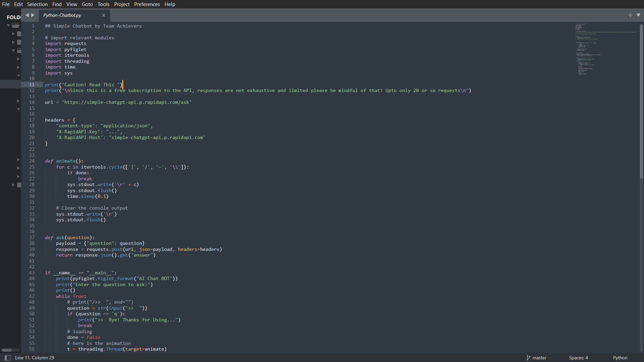Click 'Bye! Thanks for Using...' print line

(x=129, y=320)
